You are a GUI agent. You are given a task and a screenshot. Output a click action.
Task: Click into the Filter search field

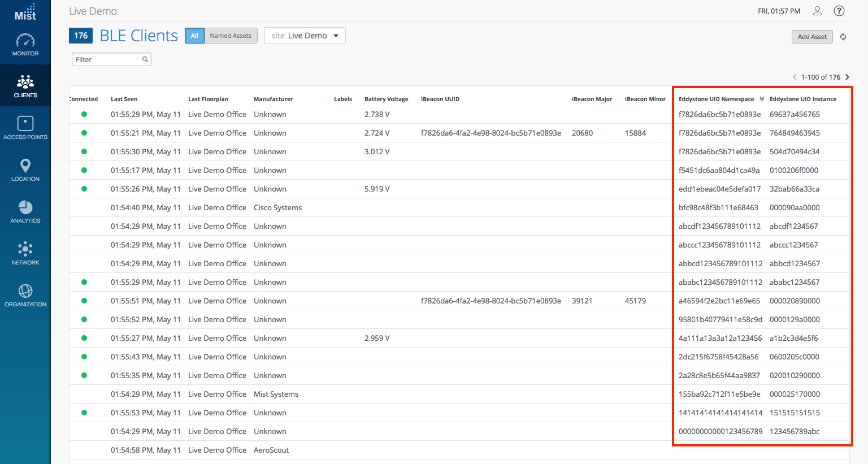(107, 59)
